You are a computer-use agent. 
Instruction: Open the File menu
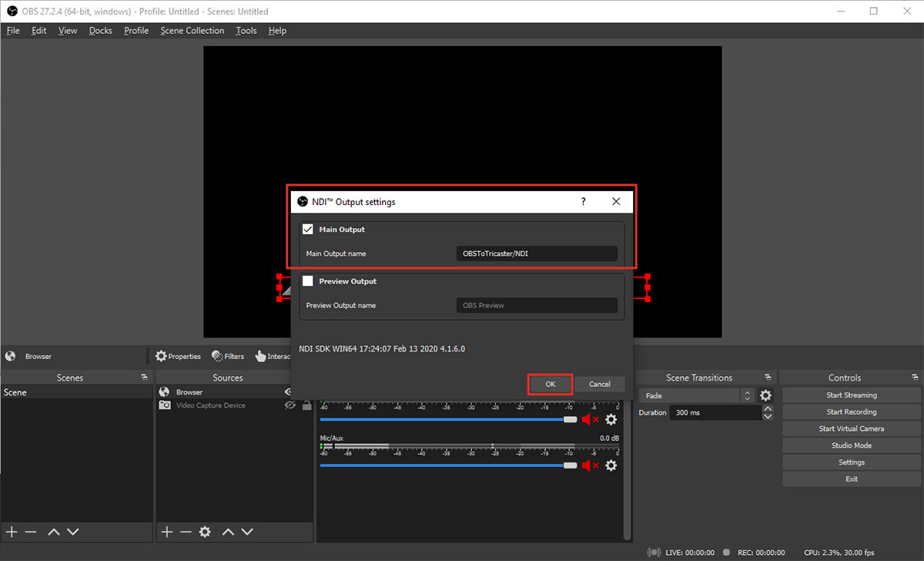(x=13, y=31)
